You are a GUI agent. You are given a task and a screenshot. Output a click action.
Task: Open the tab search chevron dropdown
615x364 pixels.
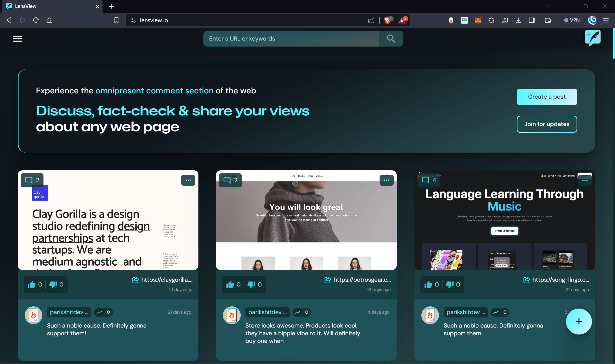point(547,6)
